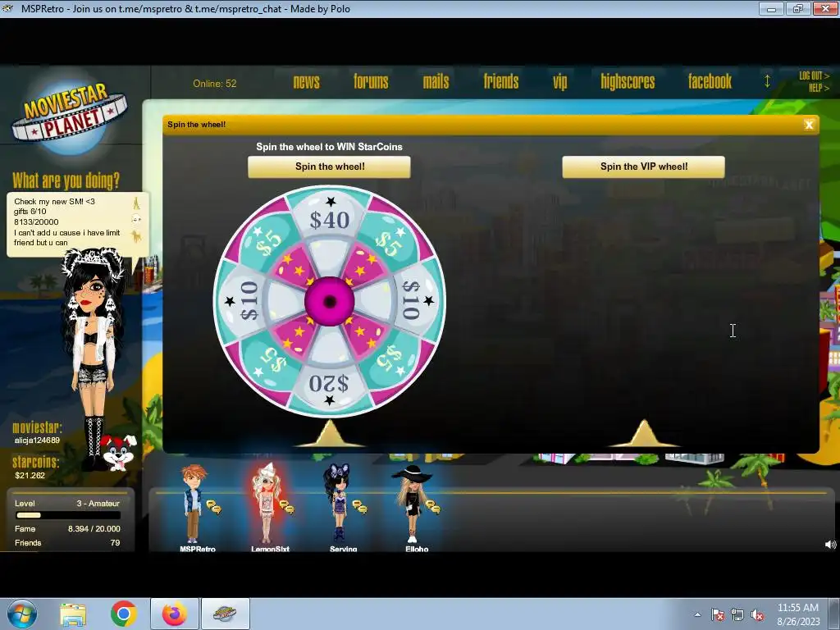The height and width of the screenshot is (630, 840).
Task: Open chat bubbles next to Serving
Action: (x=359, y=507)
